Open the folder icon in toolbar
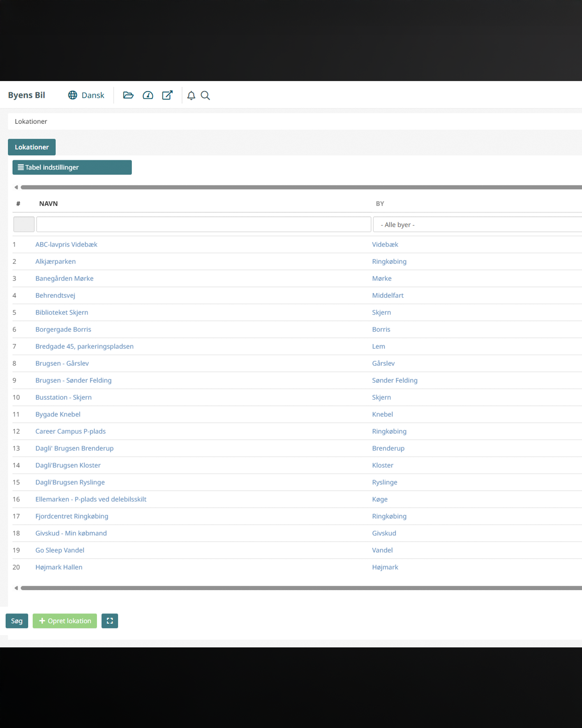The image size is (582, 728). click(128, 95)
